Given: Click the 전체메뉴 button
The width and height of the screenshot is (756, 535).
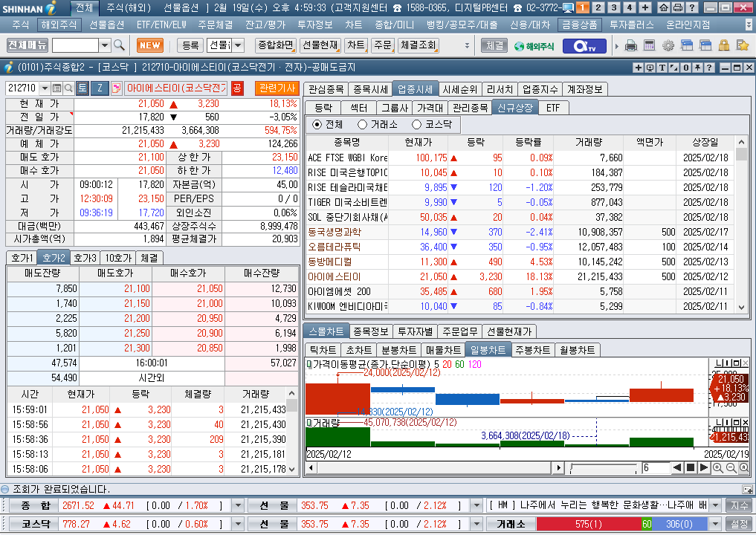Looking at the screenshot, I should pos(28,45).
